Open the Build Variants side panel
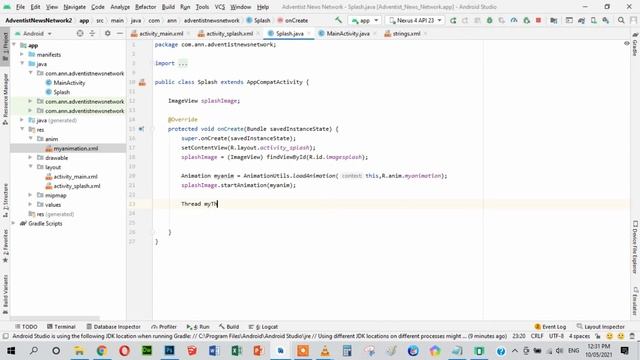 click(x=5, y=295)
